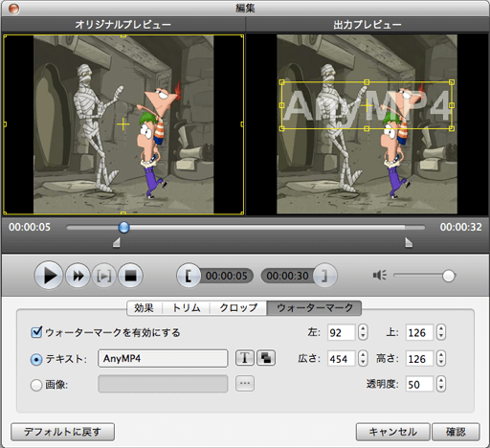
Task: Click the デフォルトに戻す button
Action: [62, 432]
